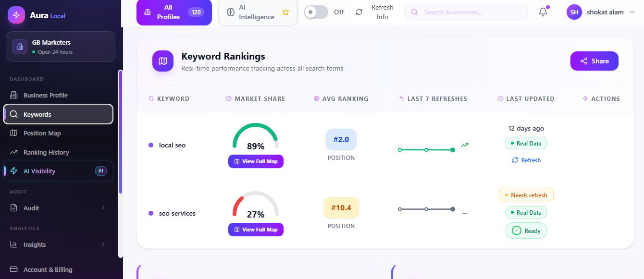Click the search magnifier icon in the header
This screenshot has width=644, height=279.
(414, 12)
